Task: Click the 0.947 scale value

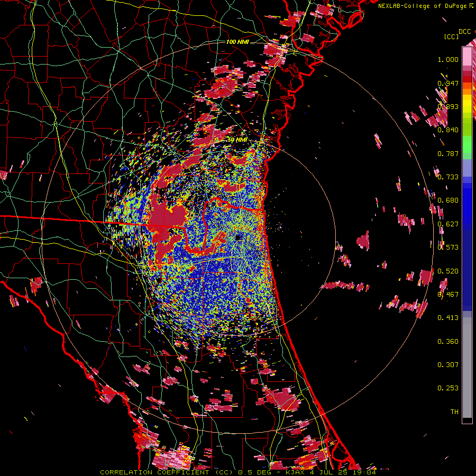Action: pyautogui.click(x=448, y=83)
